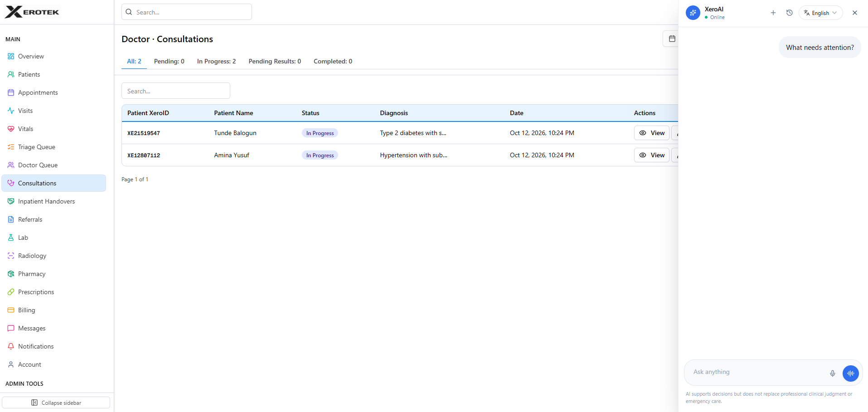Click patient ID XE12807112
Image resolution: width=868 pixels, height=412 pixels.
(144, 155)
